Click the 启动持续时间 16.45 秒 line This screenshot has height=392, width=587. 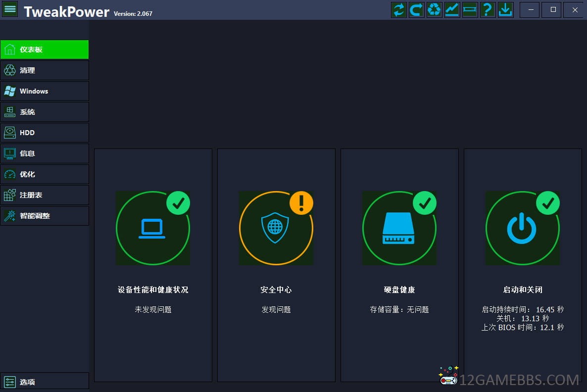523,310
